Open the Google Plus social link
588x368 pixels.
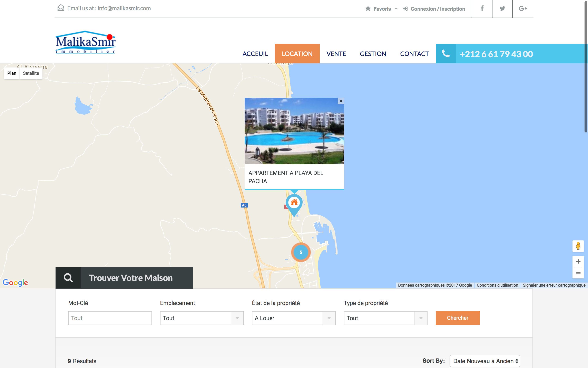523,8
